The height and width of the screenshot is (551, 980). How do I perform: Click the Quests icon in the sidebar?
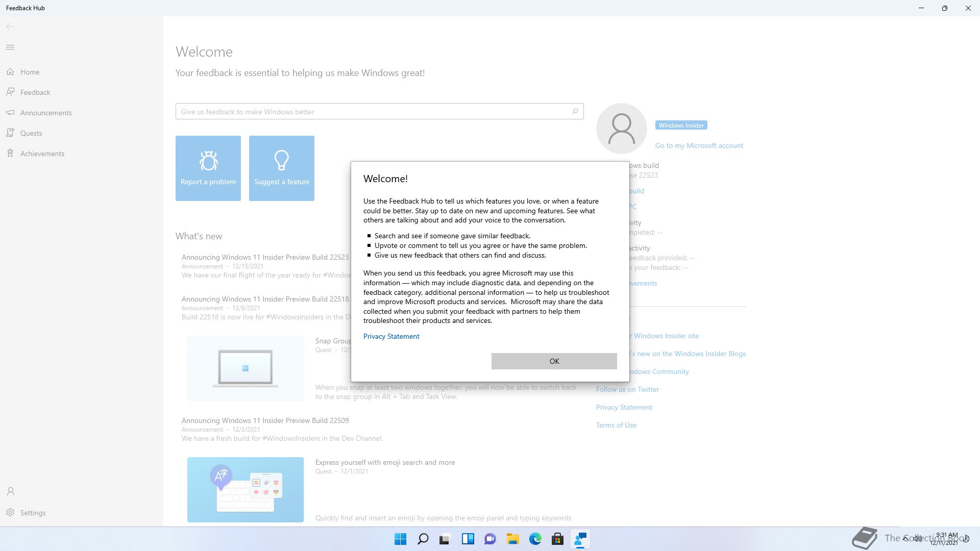pyautogui.click(x=10, y=133)
